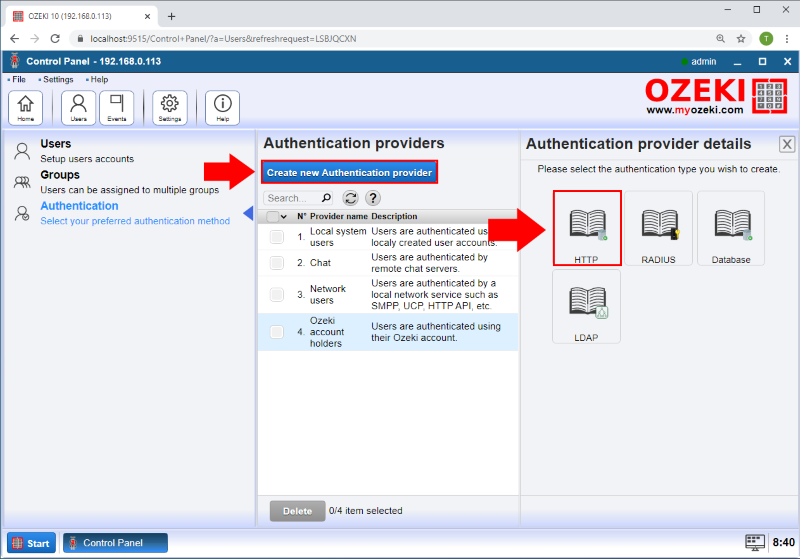Open a new browser tab
Image resolution: width=800 pixels, height=559 pixels.
(171, 16)
